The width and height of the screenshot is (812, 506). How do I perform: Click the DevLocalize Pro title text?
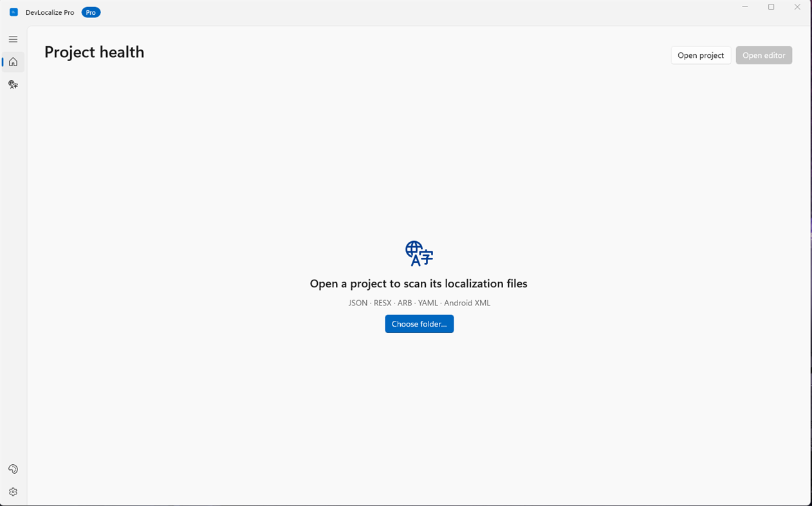pyautogui.click(x=50, y=12)
